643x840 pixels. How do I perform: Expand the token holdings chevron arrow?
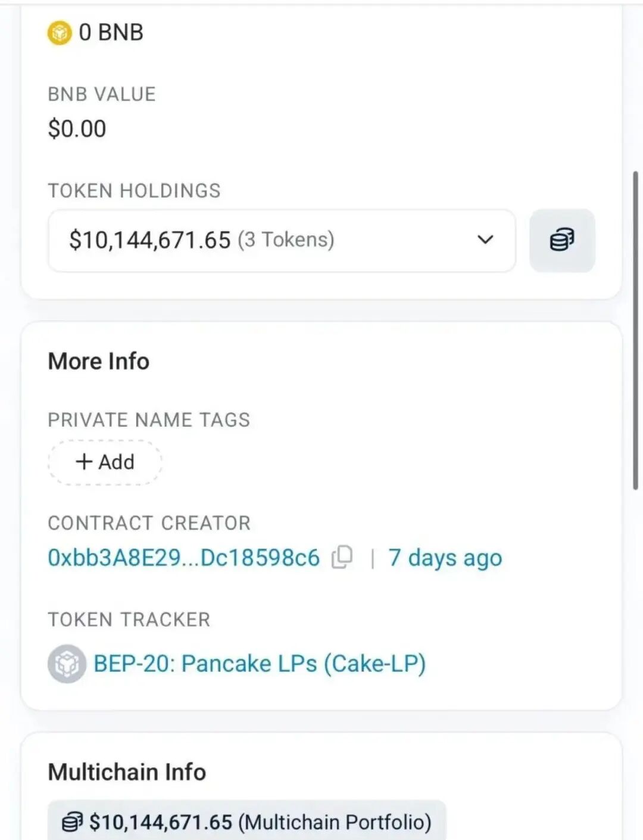tap(485, 239)
